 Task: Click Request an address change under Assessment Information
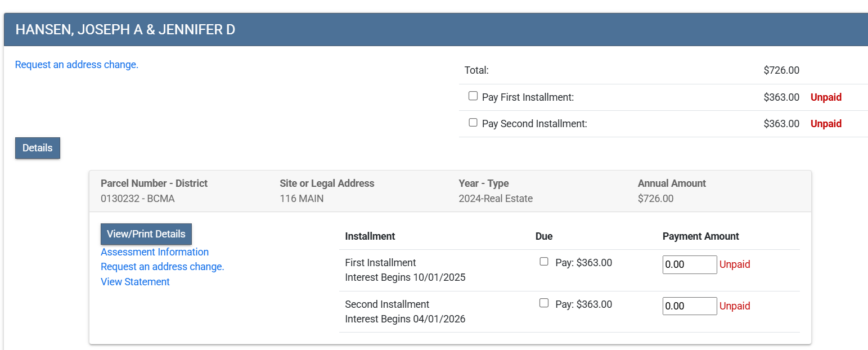162,267
